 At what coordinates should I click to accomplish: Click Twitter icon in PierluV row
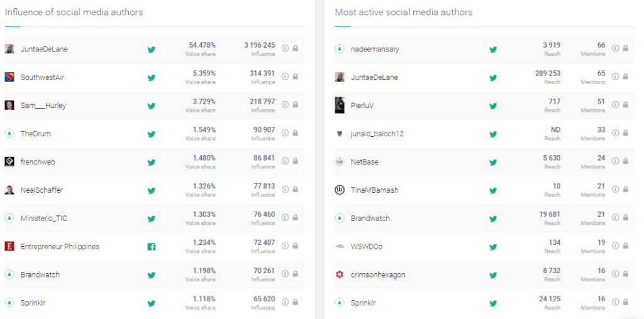[493, 106]
